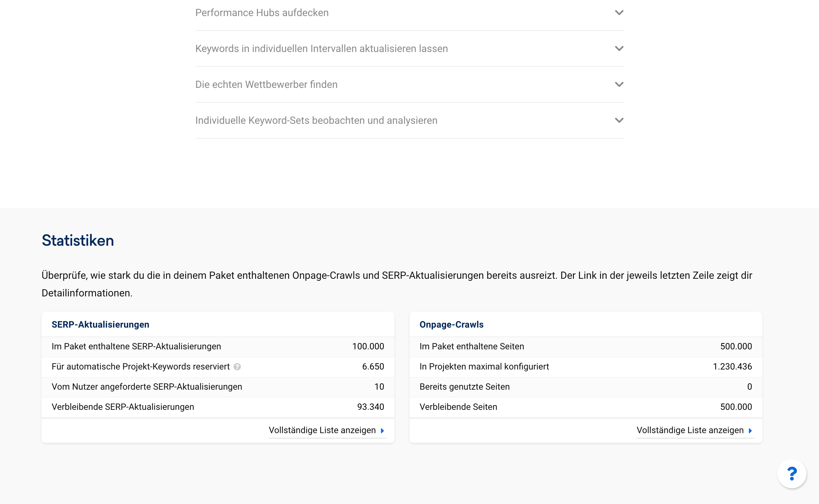
Task: Expand 'Individuelle Keyword-Sets beobachten' section
Action: pyautogui.click(x=619, y=121)
